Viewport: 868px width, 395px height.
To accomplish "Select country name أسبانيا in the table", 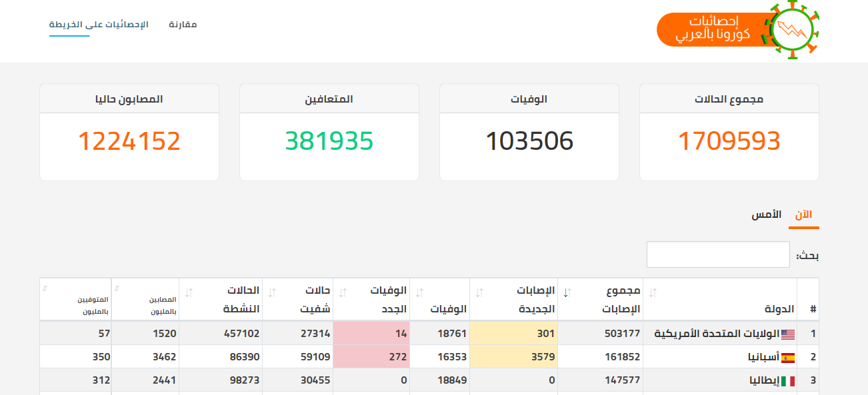I will click(763, 357).
